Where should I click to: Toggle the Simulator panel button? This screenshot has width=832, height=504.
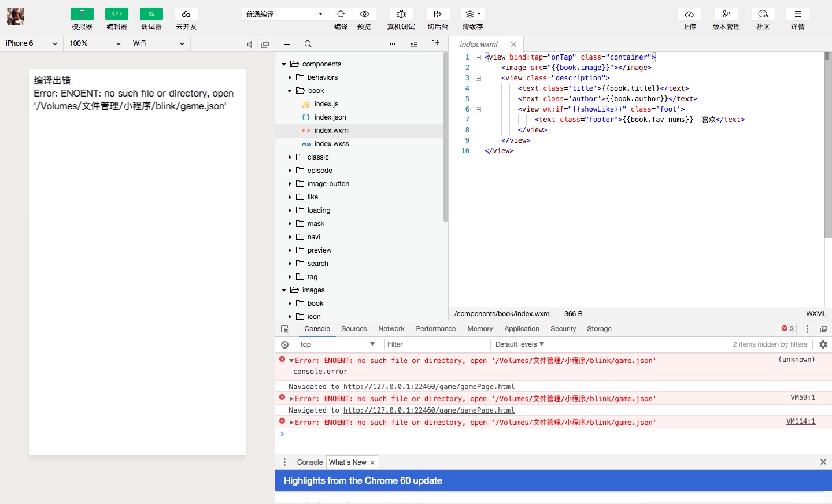click(82, 14)
